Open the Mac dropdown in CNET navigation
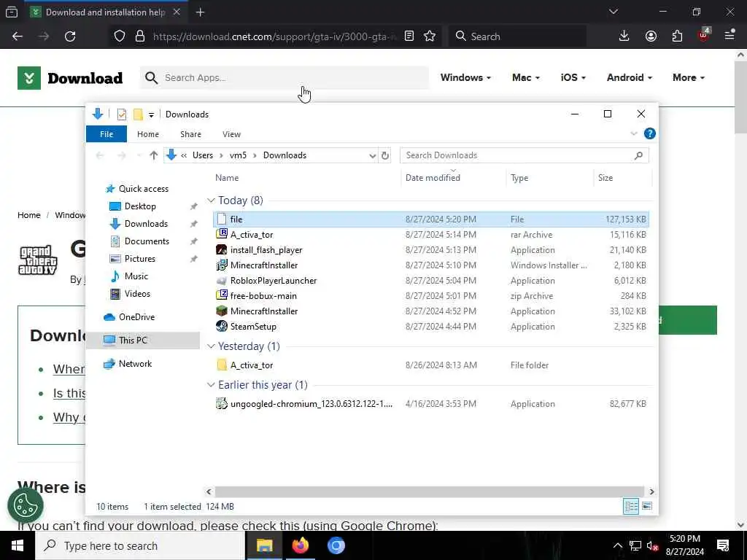Image resolution: width=747 pixels, height=560 pixels. (526, 77)
